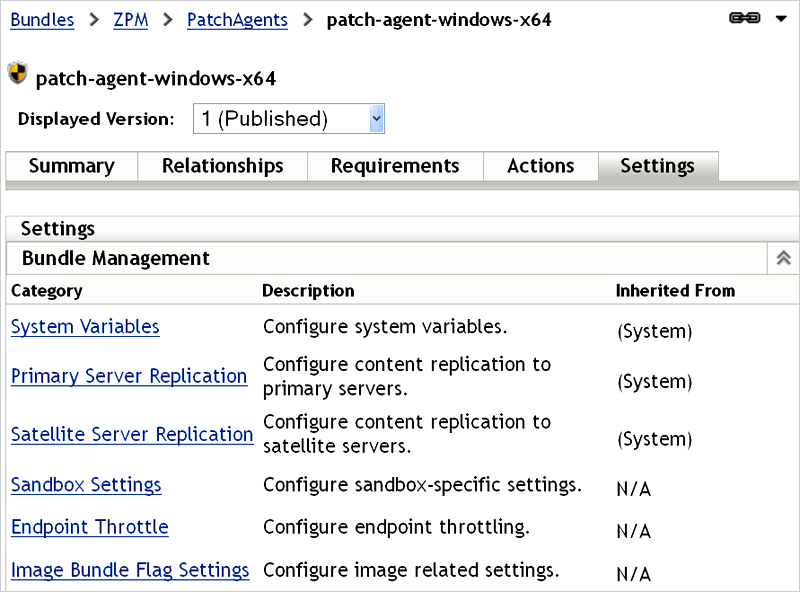Go to ZPM breadcrumb folder

tap(130, 20)
